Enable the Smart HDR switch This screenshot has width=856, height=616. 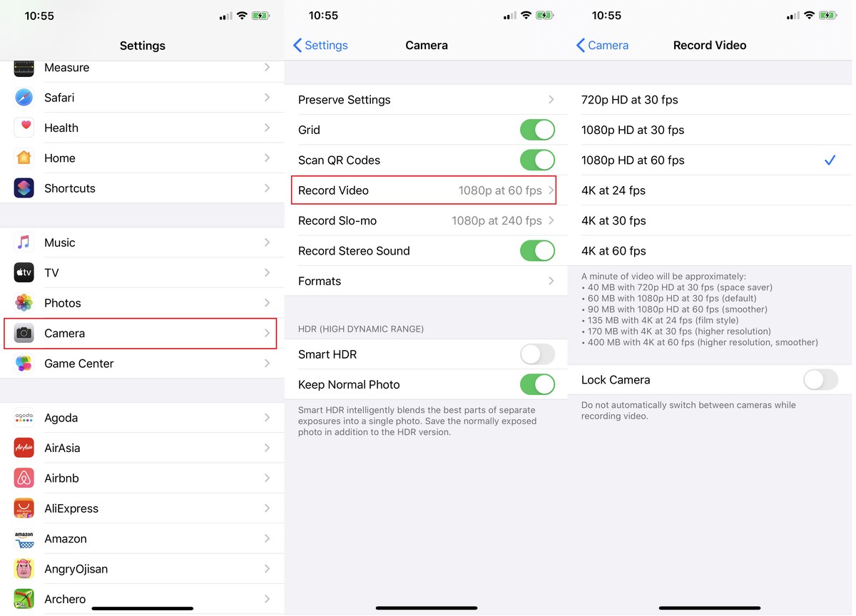[537, 354]
